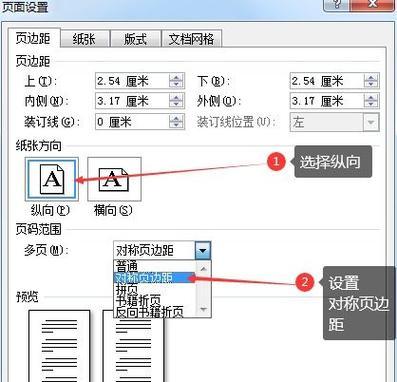Open the 版式 tab
The height and width of the screenshot is (382, 397).
click(x=135, y=39)
